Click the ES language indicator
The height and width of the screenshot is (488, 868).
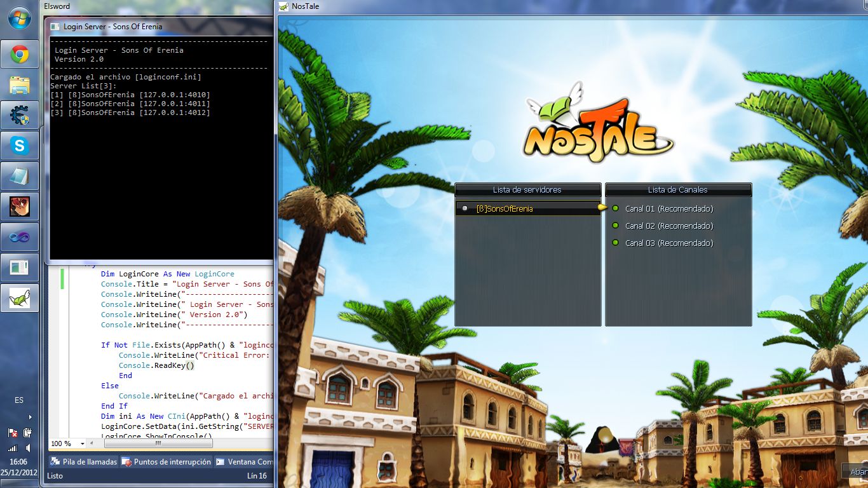(x=19, y=400)
